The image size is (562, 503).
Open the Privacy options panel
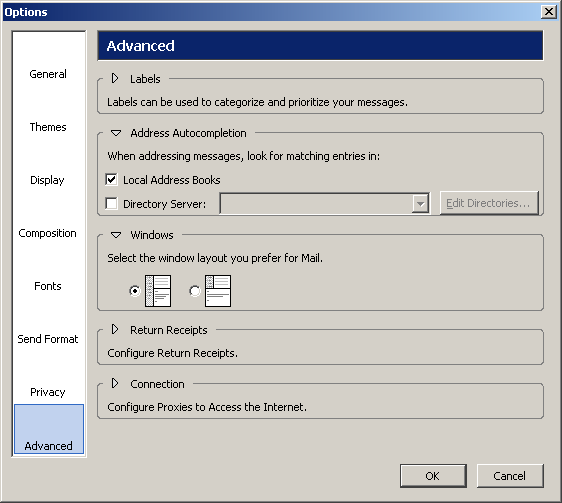click(x=48, y=392)
